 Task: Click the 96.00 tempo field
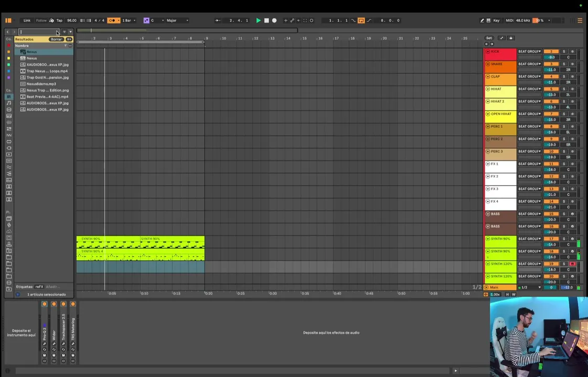pos(72,20)
